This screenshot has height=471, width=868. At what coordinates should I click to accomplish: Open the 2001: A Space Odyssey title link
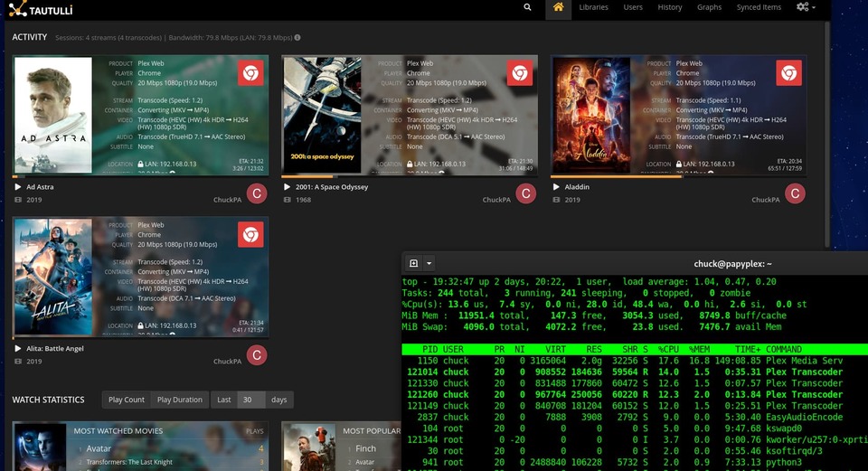(332, 187)
